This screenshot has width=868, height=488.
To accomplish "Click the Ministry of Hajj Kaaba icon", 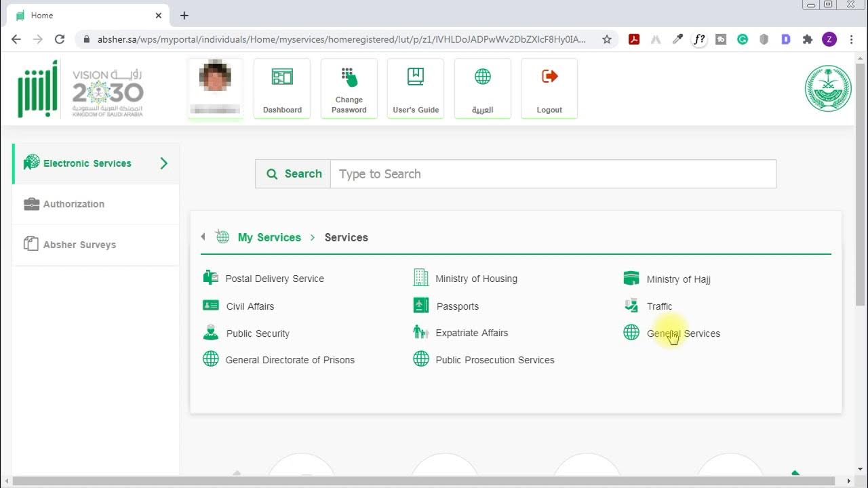I will tap(631, 278).
